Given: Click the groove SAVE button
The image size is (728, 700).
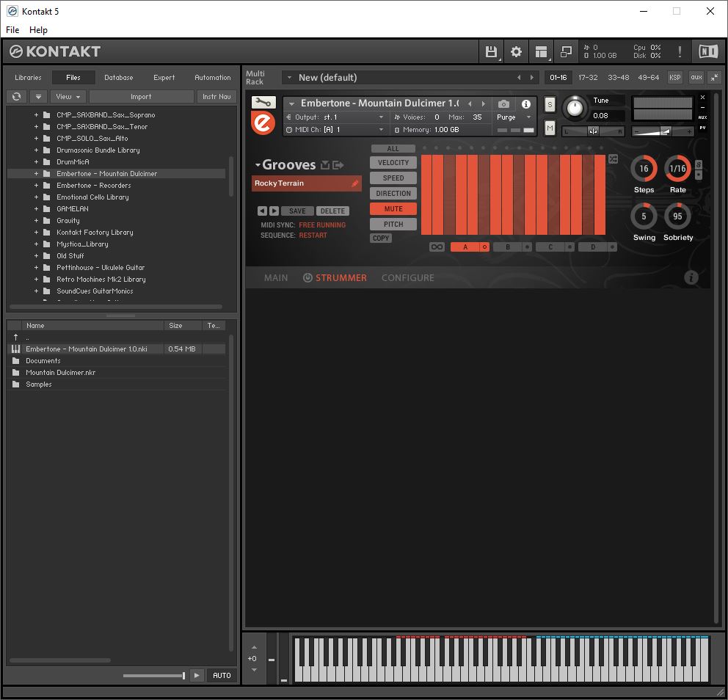Looking at the screenshot, I should pyautogui.click(x=297, y=211).
